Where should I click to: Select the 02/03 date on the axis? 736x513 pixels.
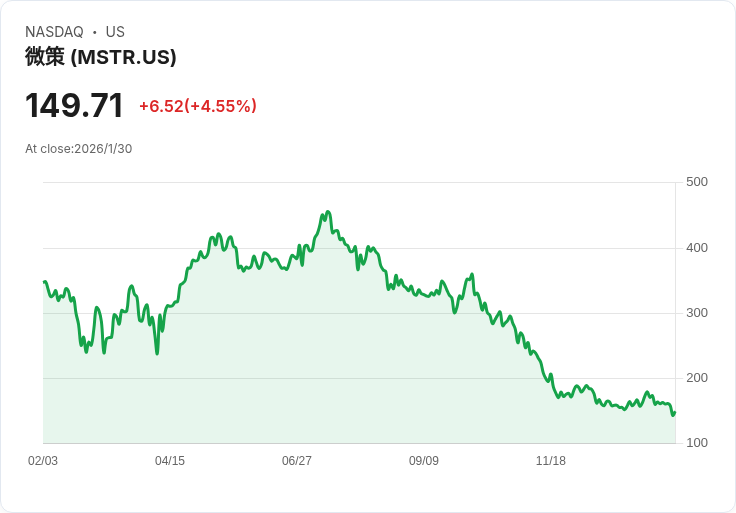43,461
